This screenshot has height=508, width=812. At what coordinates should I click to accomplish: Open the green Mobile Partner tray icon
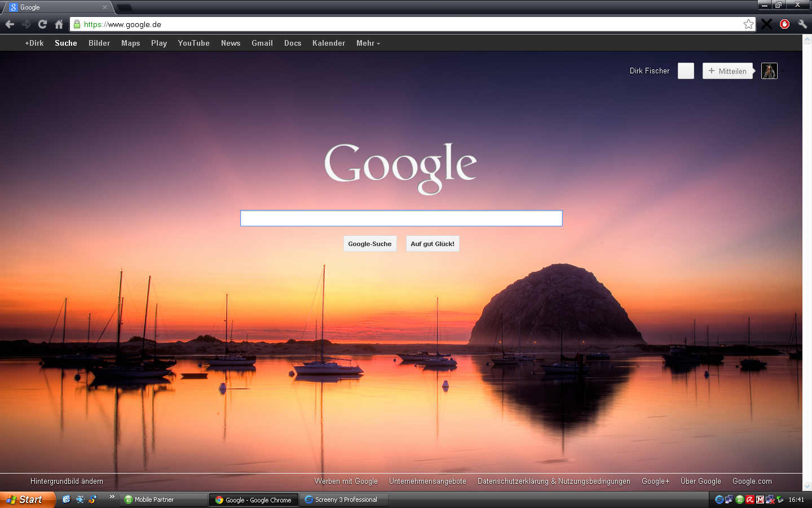740,500
